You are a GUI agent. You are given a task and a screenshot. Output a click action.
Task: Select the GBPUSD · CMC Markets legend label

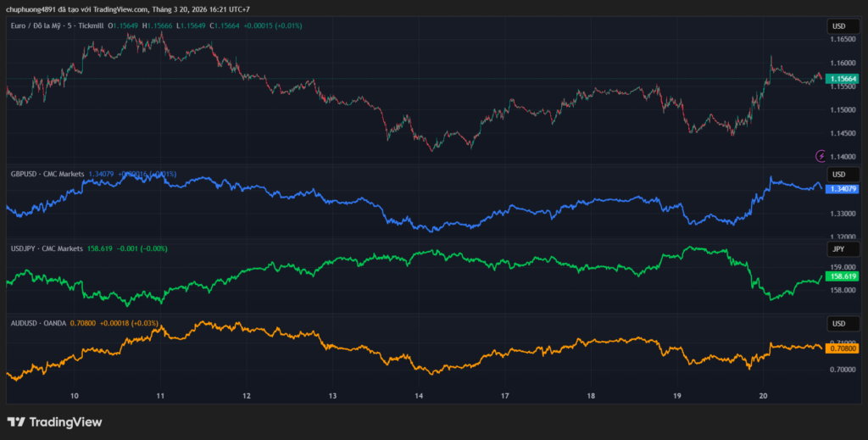47,174
